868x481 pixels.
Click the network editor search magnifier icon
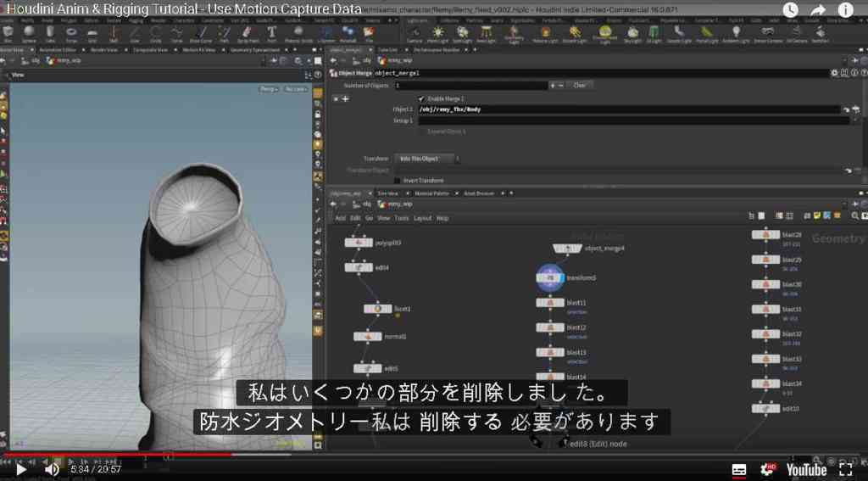coord(856,216)
